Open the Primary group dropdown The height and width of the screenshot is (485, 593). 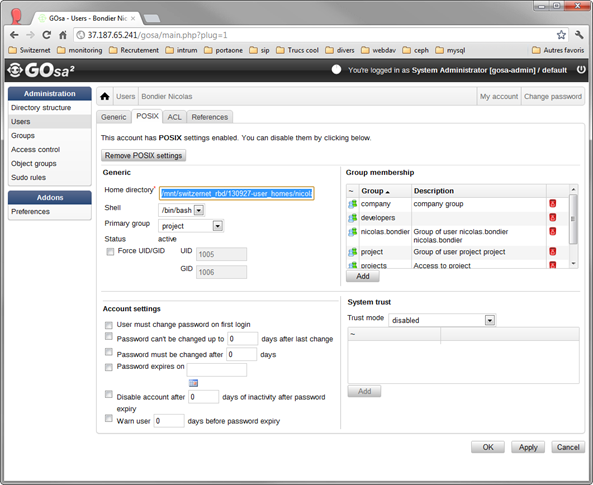pyautogui.click(x=191, y=226)
